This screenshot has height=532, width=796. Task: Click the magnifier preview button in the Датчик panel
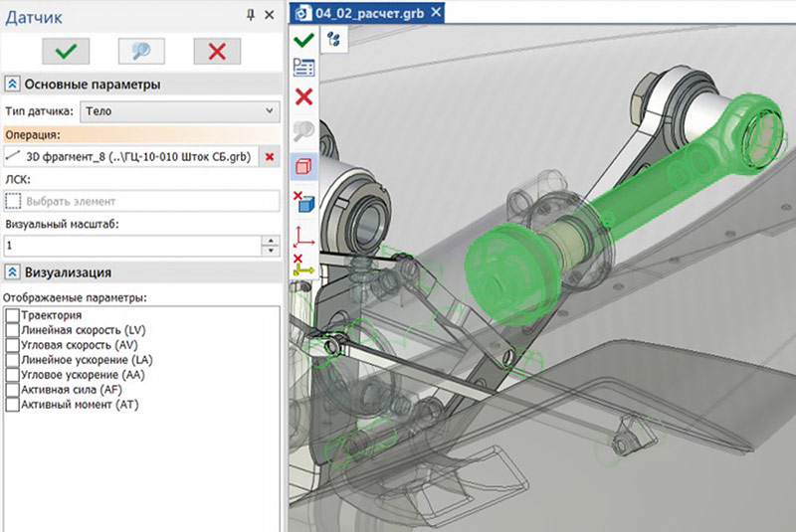coord(141,50)
